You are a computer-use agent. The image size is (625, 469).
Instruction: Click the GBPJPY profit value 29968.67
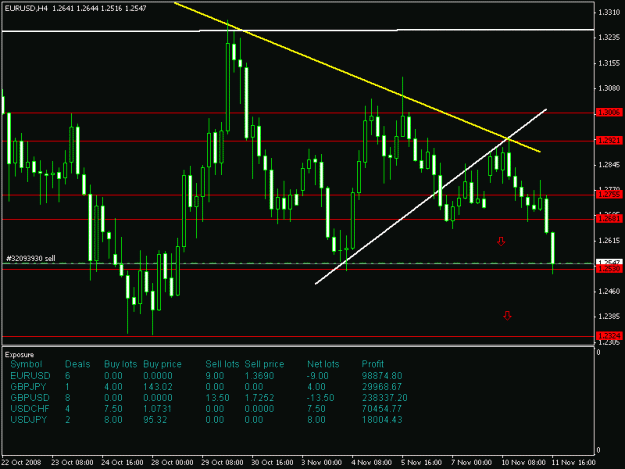coord(382,387)
